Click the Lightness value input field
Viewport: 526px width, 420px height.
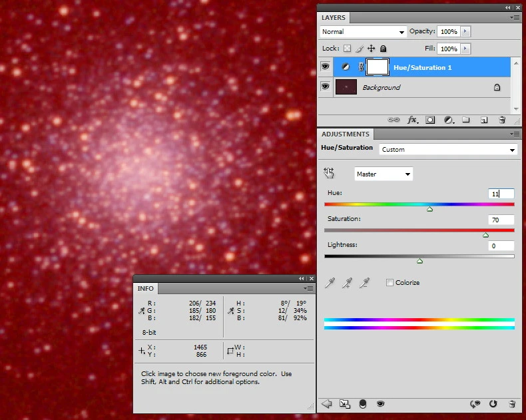coord(501,246)
